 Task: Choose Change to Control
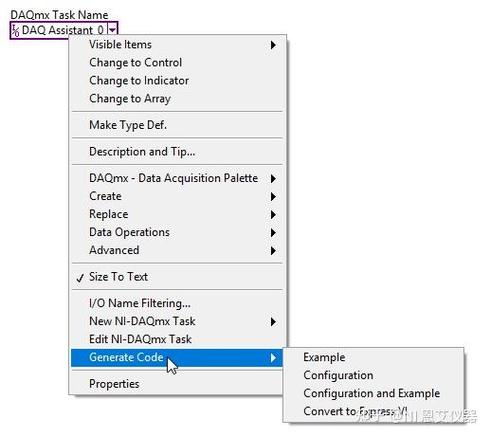(x=177, y=63)
